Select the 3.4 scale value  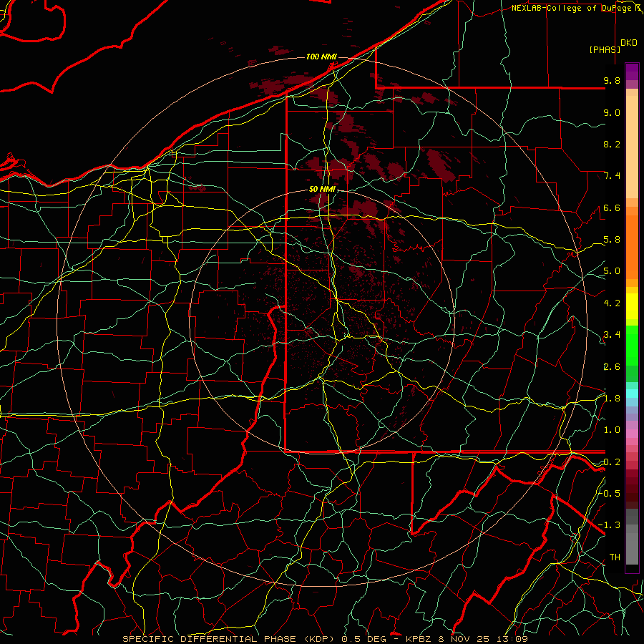click(612, 335)
